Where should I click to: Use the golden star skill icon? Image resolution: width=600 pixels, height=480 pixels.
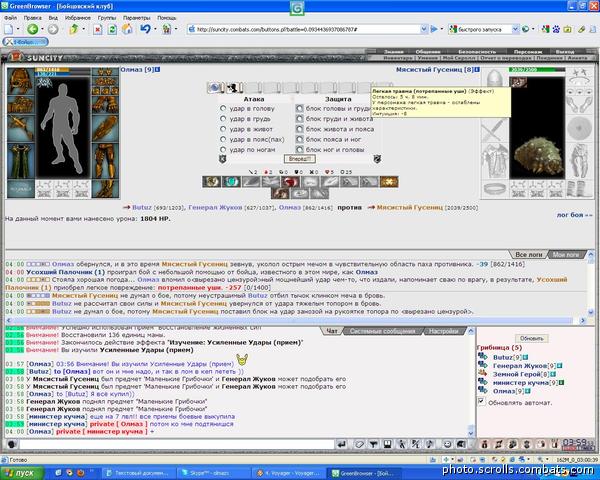tap(389, 181)
